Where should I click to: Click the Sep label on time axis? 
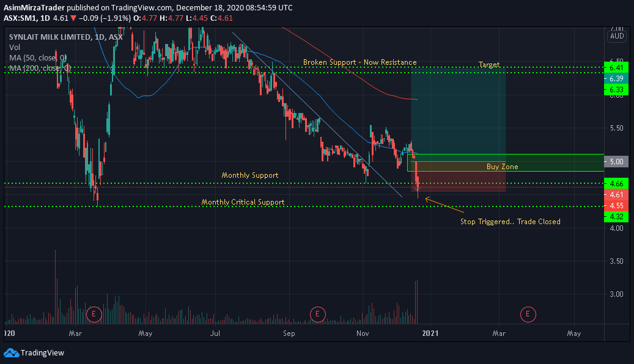pyautogui.click(x=289, y=333)
